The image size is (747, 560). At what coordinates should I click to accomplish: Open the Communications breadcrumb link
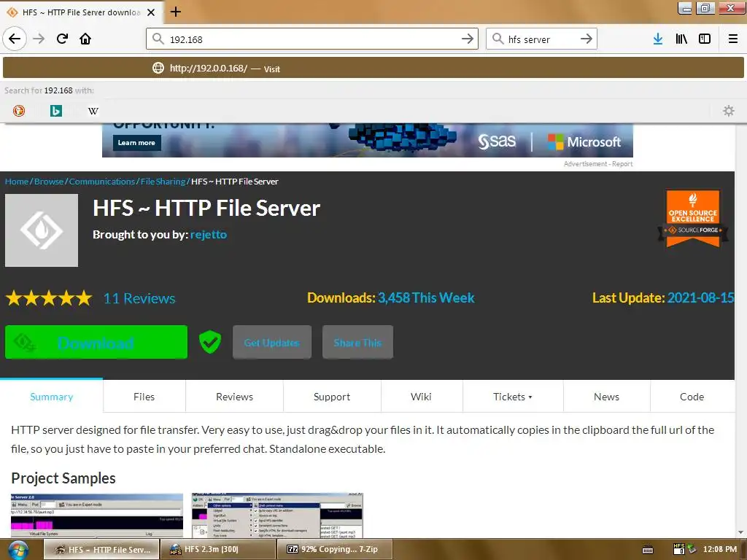pos(102,182)
